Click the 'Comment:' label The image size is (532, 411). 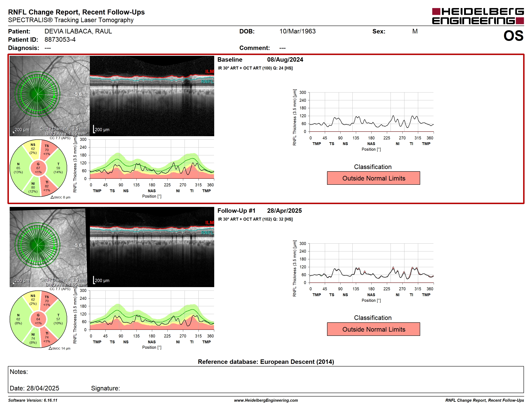pos(255,48)
